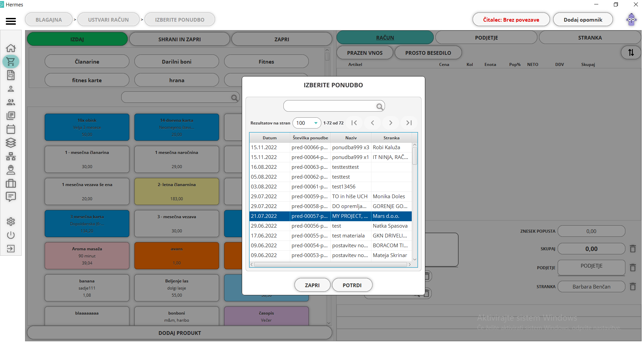Confirm selection with POTRDI button

pyautogui.click(x=352, y=285)
